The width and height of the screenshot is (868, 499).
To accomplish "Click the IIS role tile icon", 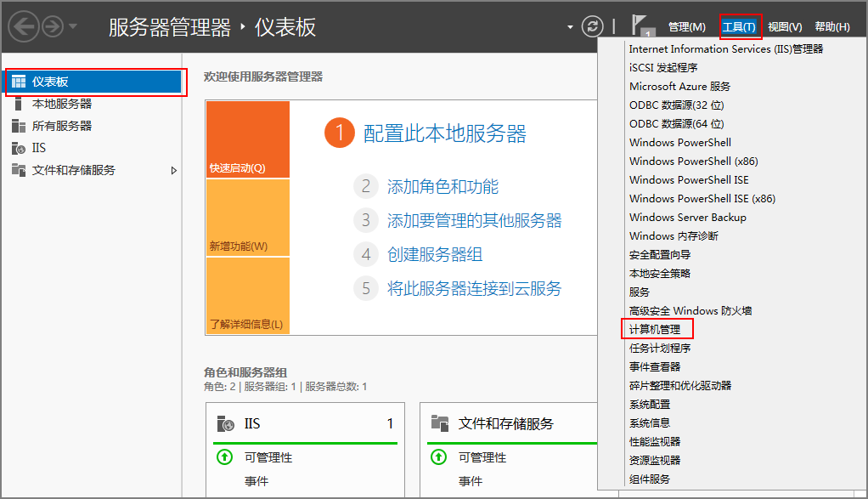I will [x=223, y=424].
